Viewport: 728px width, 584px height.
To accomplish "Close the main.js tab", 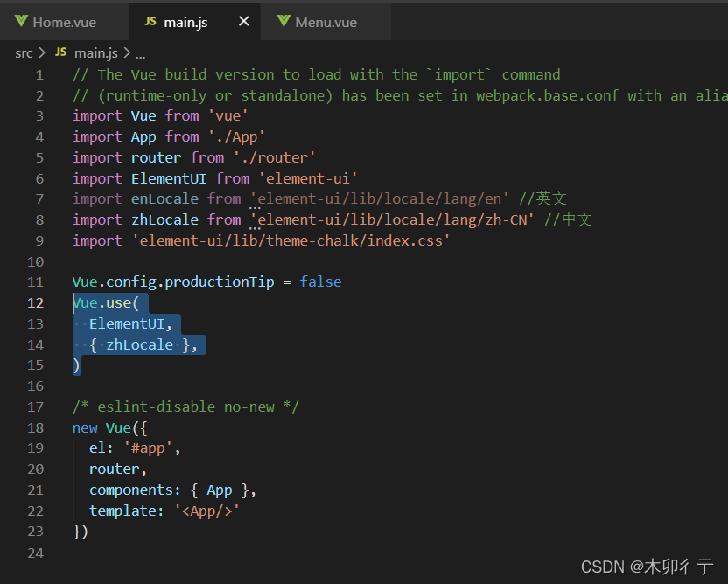I will pos(244,21).
